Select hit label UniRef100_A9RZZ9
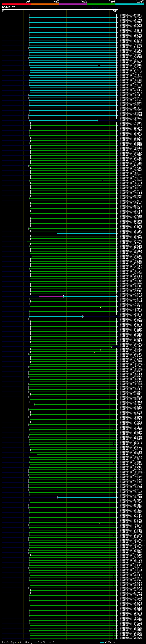This screenshot has width=146, height=644. point(131,118)
